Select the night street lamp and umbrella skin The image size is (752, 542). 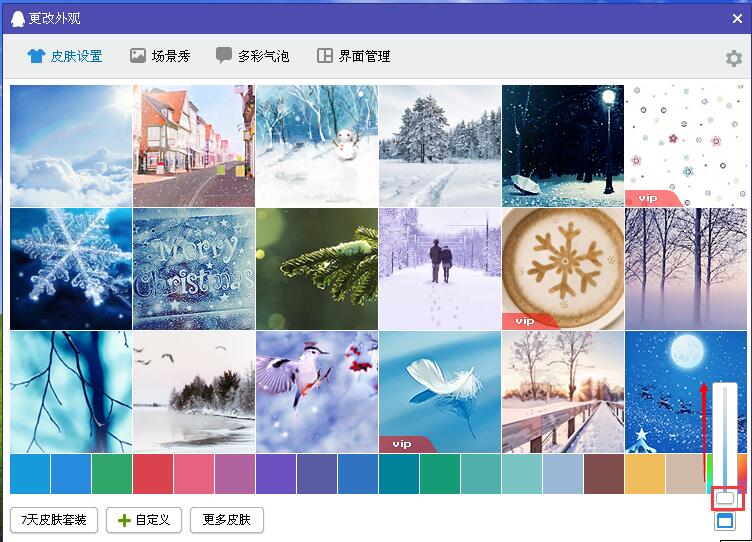[563, 146]
